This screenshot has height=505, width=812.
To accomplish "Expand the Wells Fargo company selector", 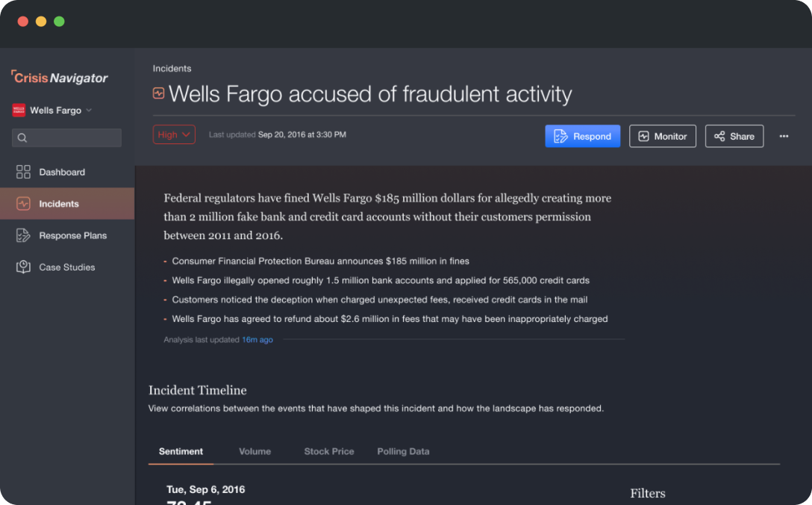I will click(89, 111).
